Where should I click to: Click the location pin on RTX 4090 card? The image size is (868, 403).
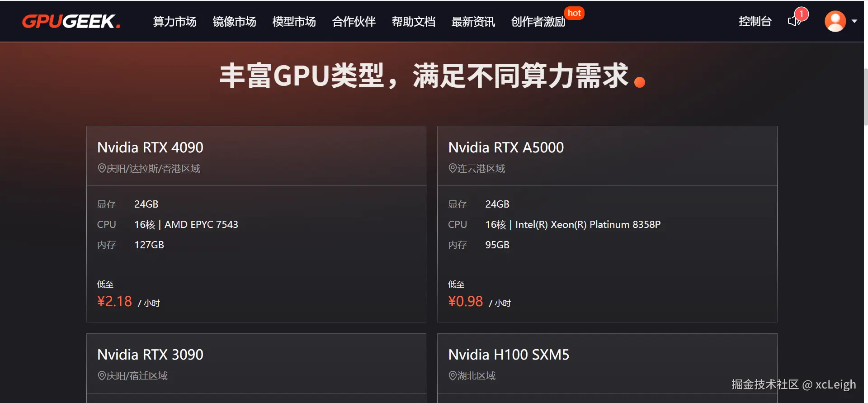[102, 168]
